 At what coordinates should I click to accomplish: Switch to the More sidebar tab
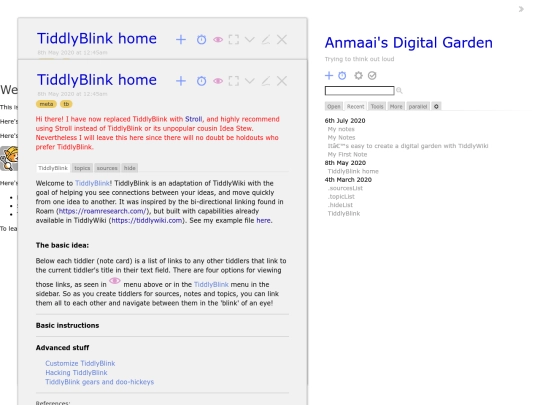coord(396,106)
